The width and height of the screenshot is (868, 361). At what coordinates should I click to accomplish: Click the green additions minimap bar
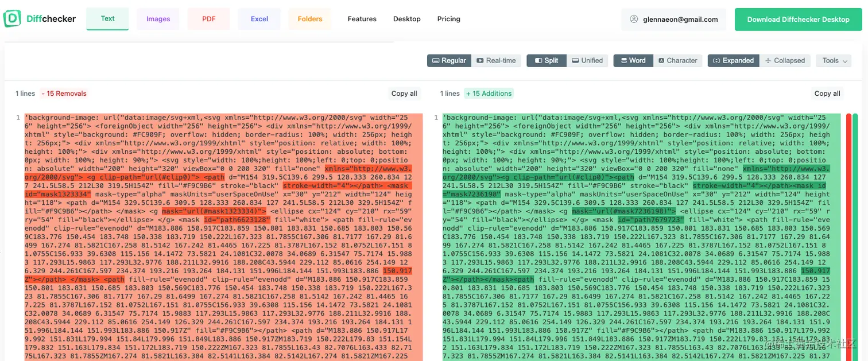tap(855, 237)
